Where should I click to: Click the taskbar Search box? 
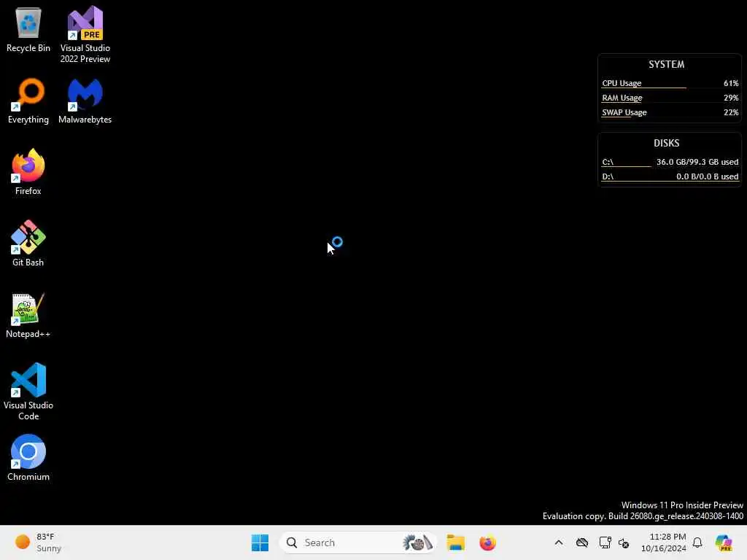(358, 542)
